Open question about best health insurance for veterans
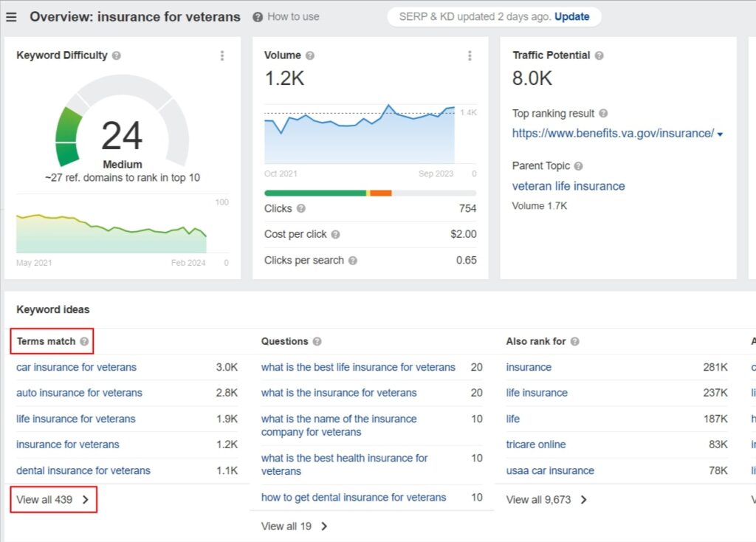Image resolution: width=756 pixels, height=542 pixels. pos(344,464)
